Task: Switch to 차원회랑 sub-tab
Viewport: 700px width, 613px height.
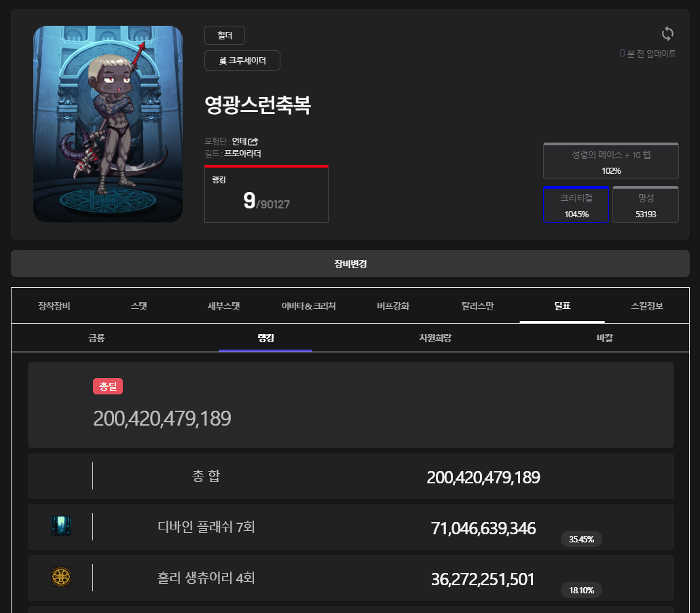Action: (x=435, y=337)
